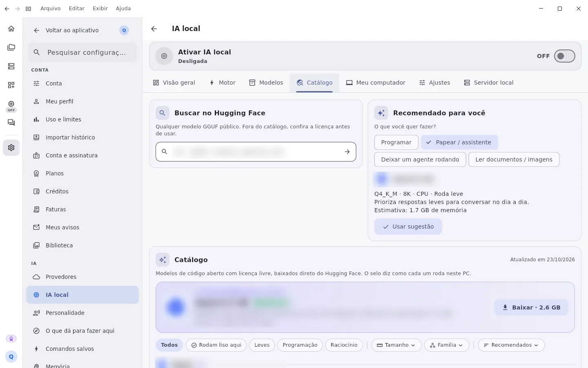Enable the Ativar IA local switch
Viewport: 588px width, 368px height.
click(x=564, y=56)
